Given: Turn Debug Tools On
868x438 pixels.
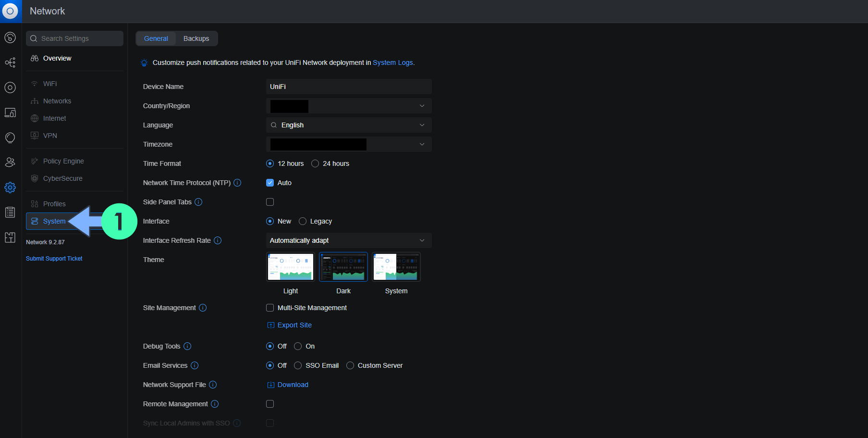Looking at the screenshot, I should point(298,346).
